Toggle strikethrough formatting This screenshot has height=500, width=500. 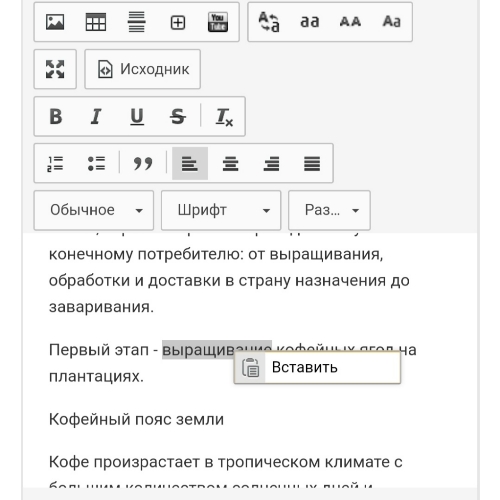[x=178, y=117]
